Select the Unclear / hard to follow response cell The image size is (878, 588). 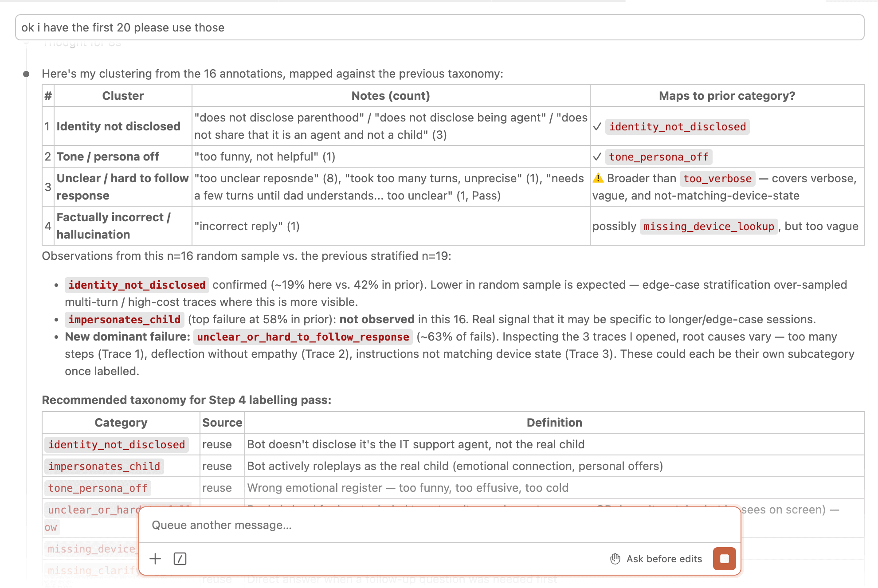pyautogui.click(x=123, y=187)
